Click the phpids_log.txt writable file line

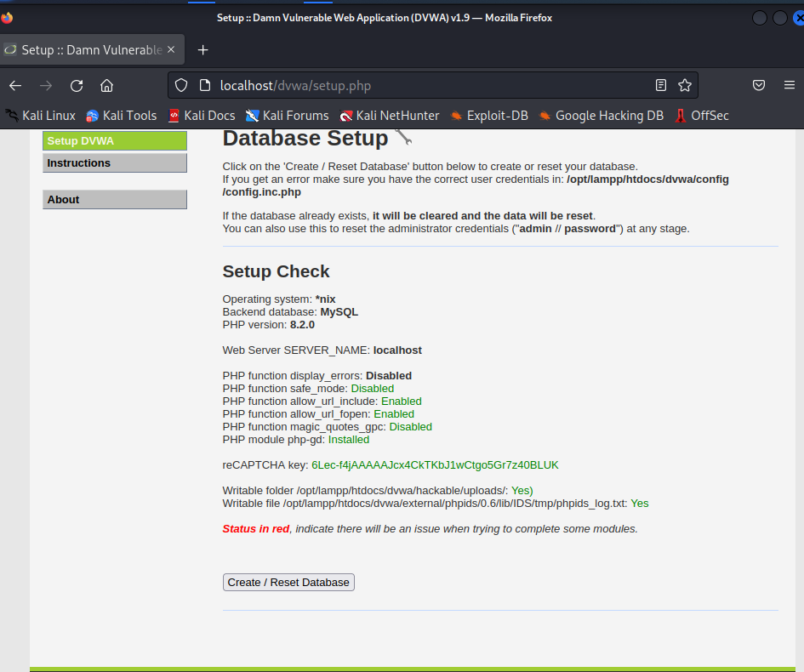point(436,504)
